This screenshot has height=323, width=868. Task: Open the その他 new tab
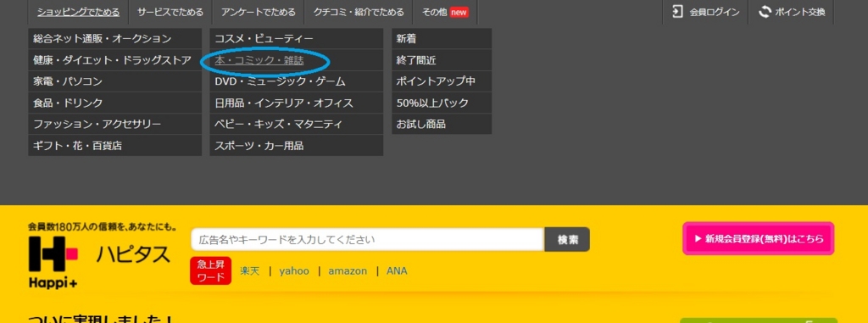(x=445, y=12)
